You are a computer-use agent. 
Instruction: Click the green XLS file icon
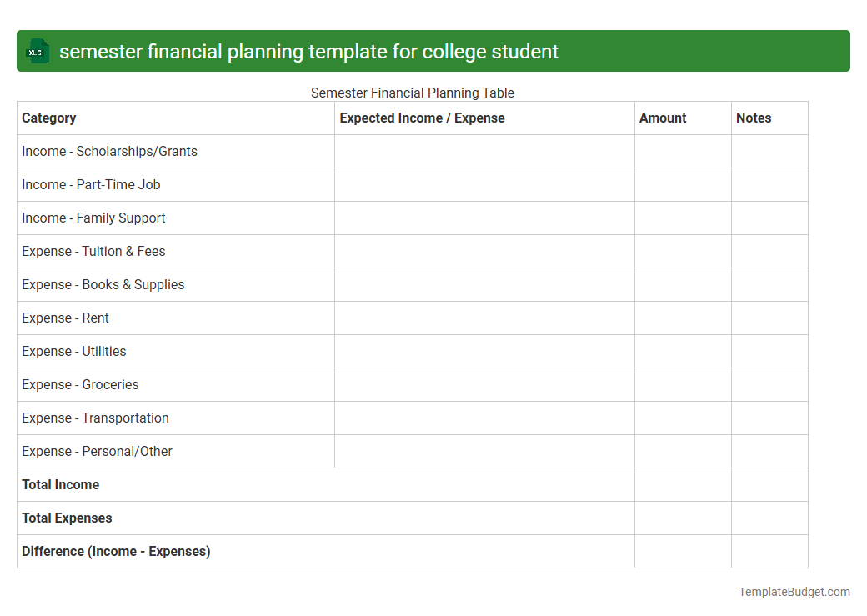pyautogui.click(x=37, y=51)
